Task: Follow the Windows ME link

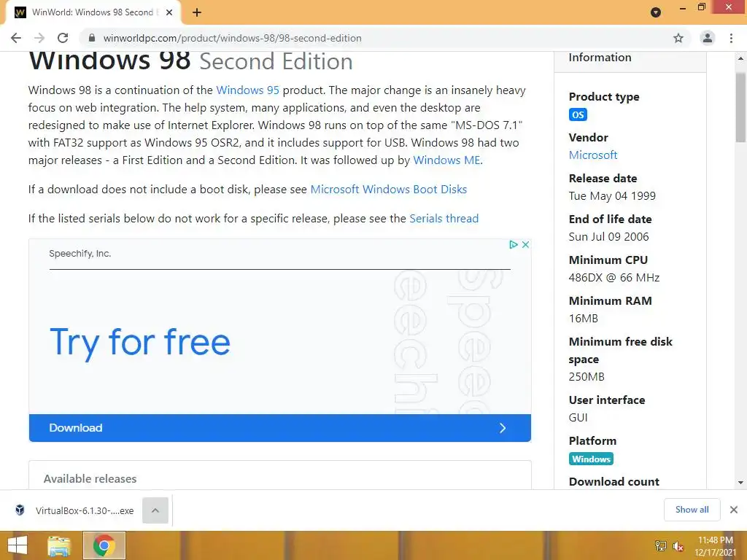Action: coord(446,160)
